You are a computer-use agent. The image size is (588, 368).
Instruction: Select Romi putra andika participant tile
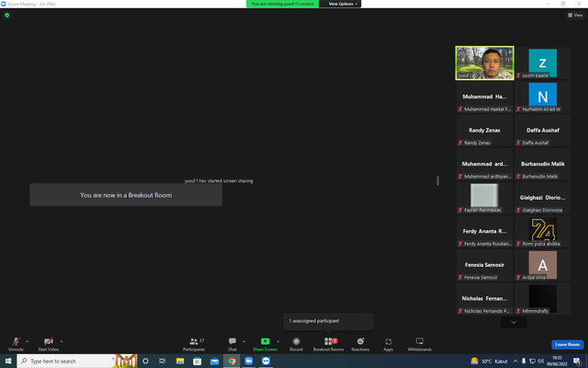coord(543,231)
